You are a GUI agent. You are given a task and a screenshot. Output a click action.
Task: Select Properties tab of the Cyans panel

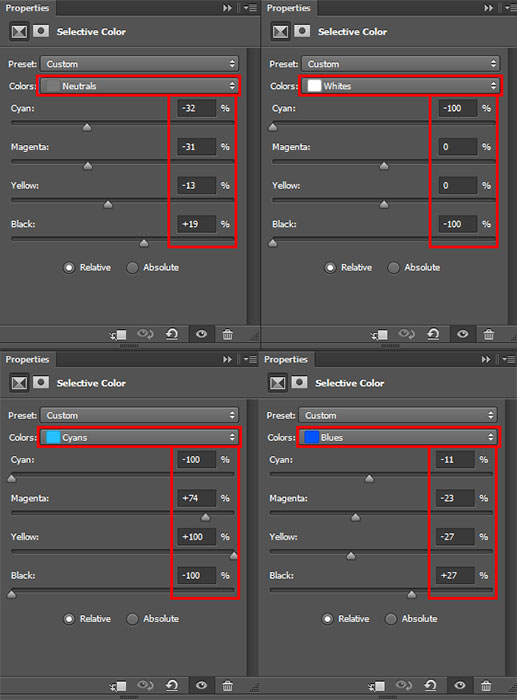pos(27,359)
